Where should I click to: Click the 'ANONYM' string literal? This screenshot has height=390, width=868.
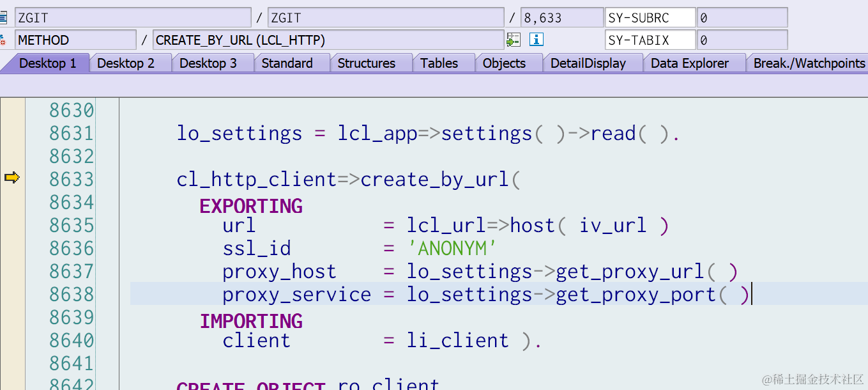tap(452, 249)
